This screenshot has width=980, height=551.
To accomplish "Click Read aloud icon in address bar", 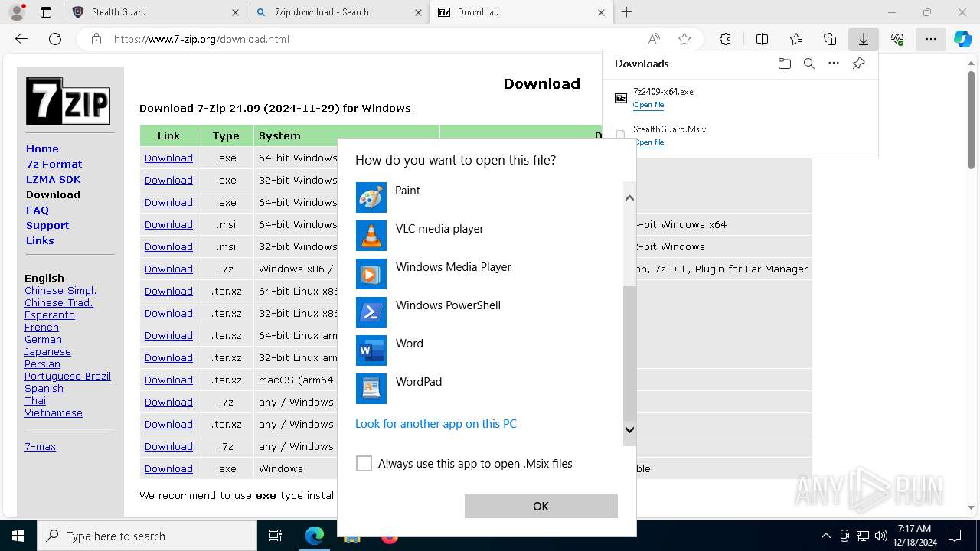I will [x=654, y=39].
